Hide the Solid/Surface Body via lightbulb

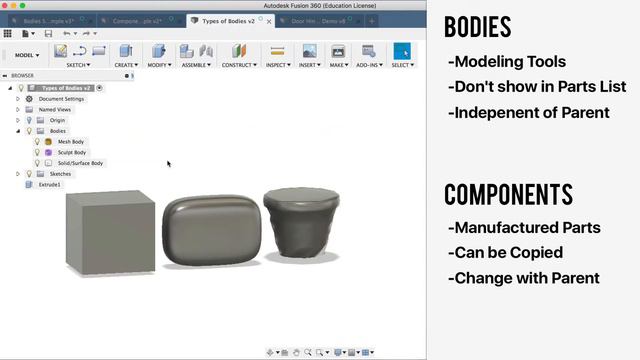(x=37, y=163)
